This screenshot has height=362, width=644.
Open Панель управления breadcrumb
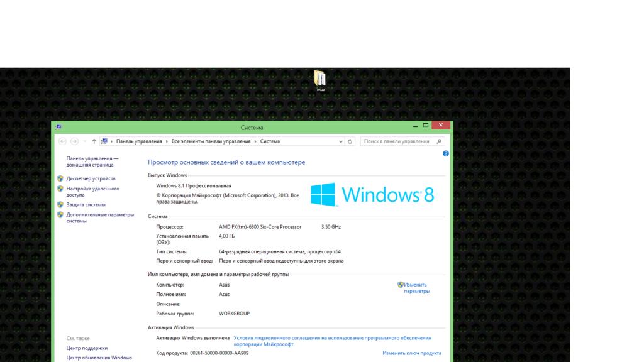point(139,141)
